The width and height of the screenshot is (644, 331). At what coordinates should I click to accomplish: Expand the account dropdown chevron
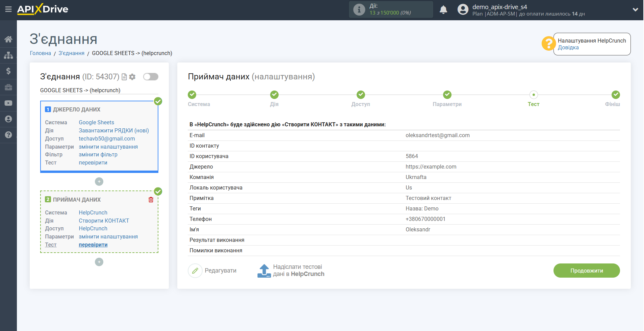click(x=635, y=9)
